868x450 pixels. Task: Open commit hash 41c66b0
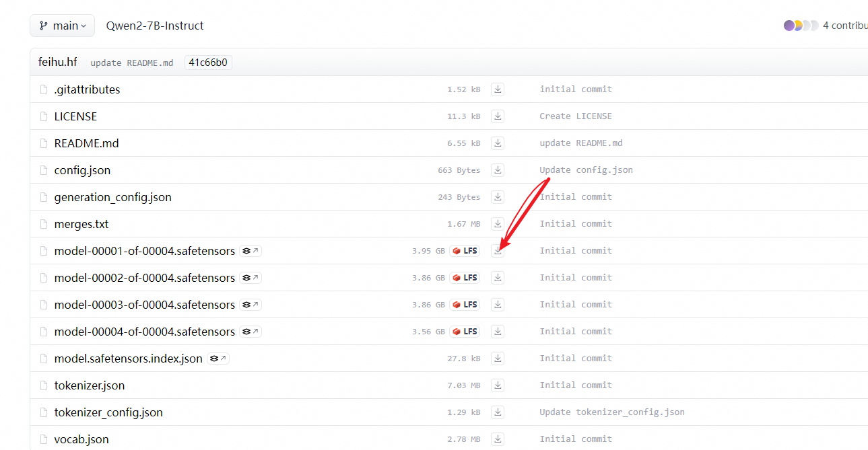(208, 63)
